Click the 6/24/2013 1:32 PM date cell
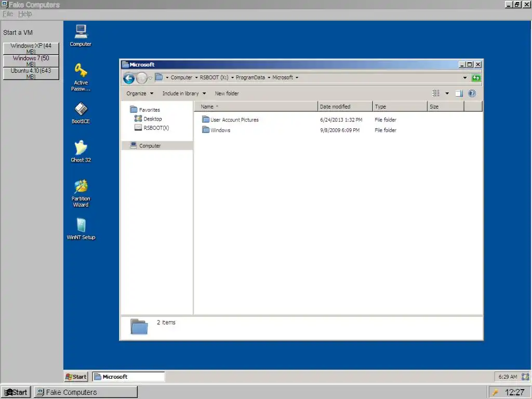Screen dimensions: 532x399 [x=341, y=120]
